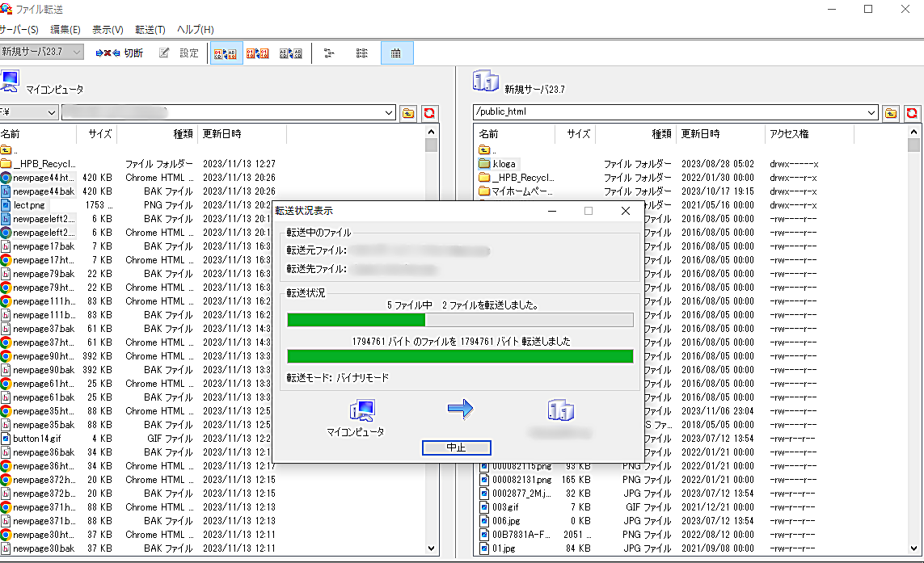Select the details grid view toolbar icon

[396, 53]
